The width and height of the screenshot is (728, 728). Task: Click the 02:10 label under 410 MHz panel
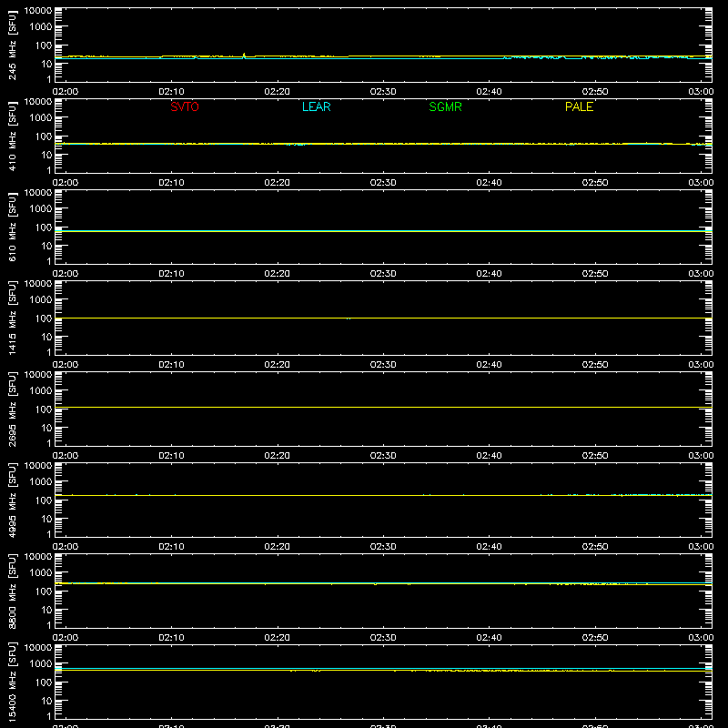[x=171, y=183]
